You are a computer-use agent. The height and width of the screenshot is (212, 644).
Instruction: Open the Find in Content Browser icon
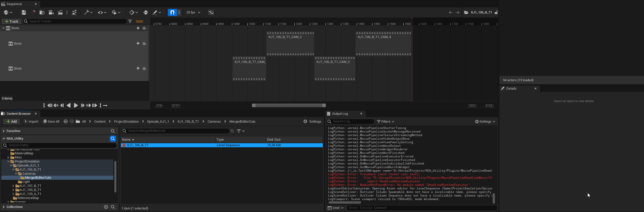42,12
